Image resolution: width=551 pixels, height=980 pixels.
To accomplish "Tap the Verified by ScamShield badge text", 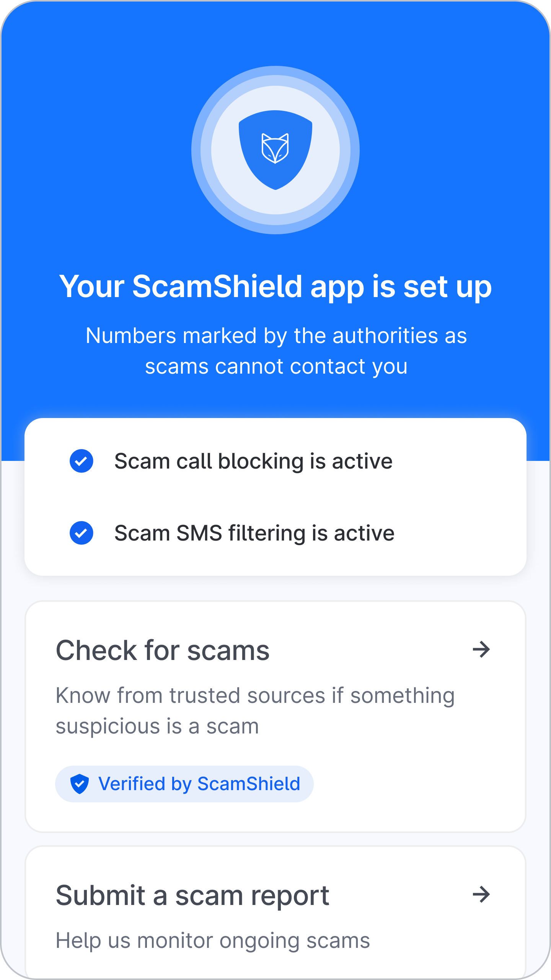I will [199, 784].
